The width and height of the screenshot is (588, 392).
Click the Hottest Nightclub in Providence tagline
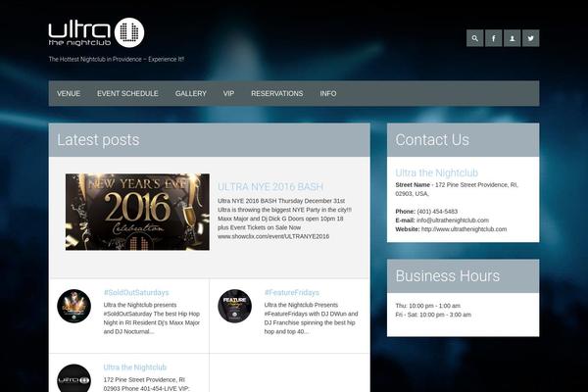117,59
